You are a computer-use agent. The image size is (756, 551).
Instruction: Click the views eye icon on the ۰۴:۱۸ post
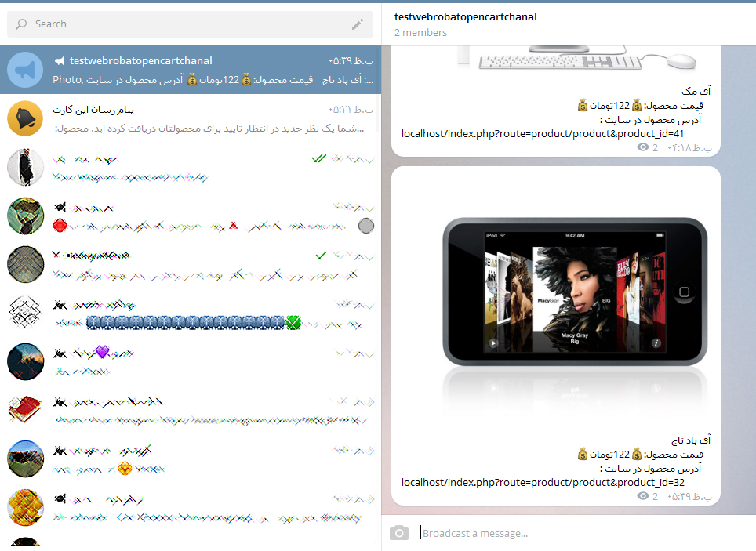coord(643,147)
